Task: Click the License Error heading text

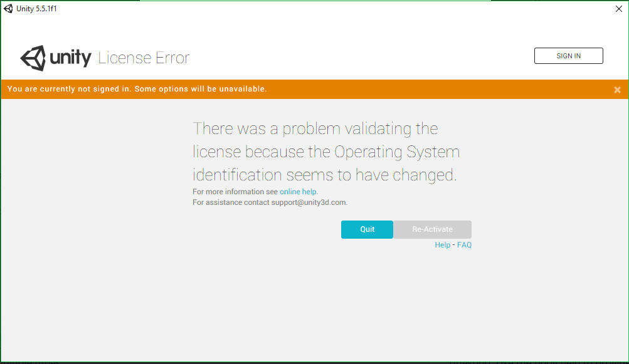Action: (144, 58)
